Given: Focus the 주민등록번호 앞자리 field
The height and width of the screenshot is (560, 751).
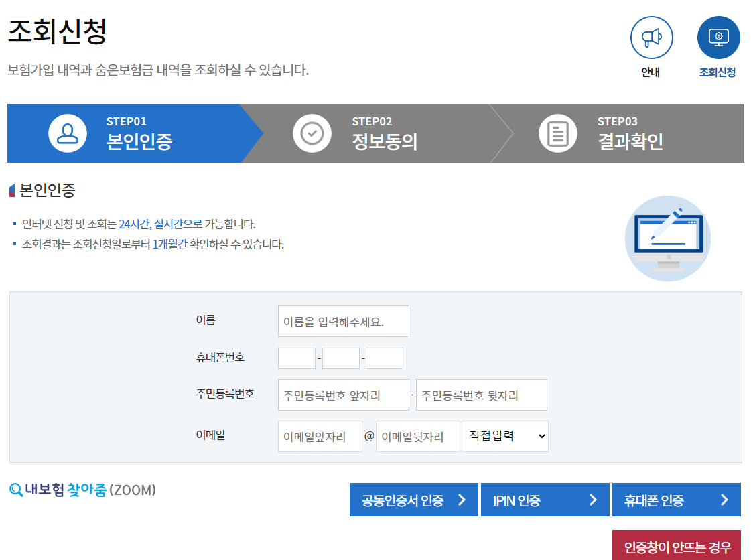Looking at the screenshot, I should 344,395.
